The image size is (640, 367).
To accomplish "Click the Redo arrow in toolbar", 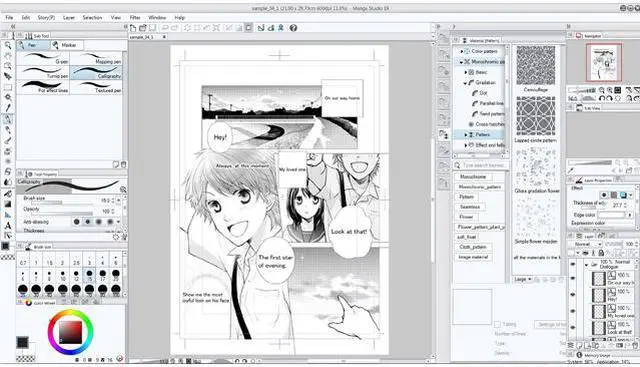I will [x=174, y=28].
